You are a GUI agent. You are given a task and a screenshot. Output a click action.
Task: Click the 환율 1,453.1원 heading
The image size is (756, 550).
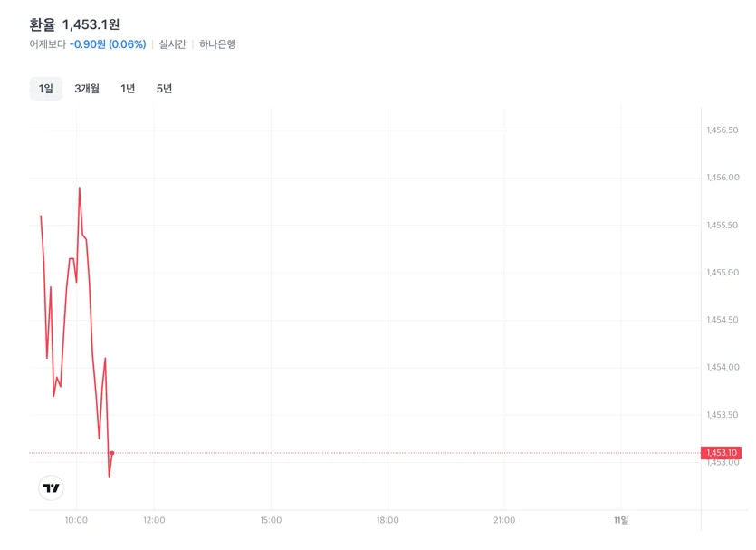tap(74, 24)
